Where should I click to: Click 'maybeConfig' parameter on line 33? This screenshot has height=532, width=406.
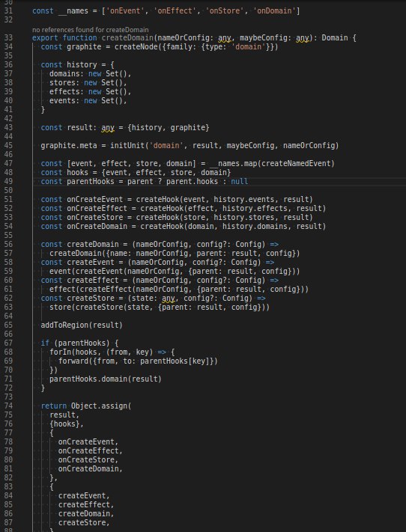tap(264, 37)
